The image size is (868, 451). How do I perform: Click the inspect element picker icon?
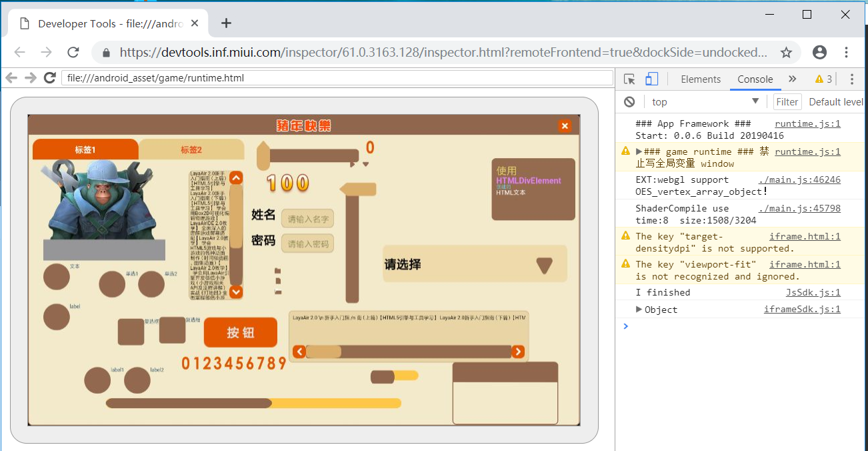tap(629, 79)
